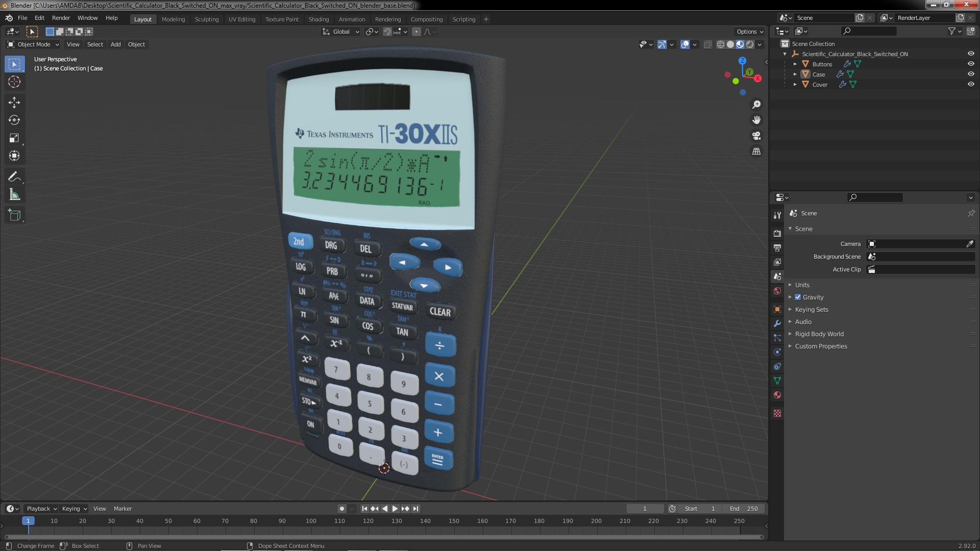The image size is (980, 551).
Task: Hide the Cover object using the eye icon
Action: [971, 84]
